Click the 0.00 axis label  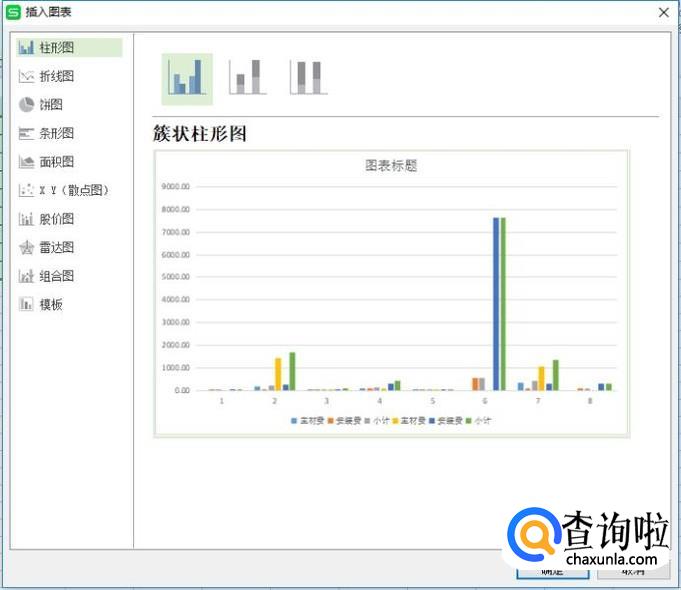click(182, 390)
